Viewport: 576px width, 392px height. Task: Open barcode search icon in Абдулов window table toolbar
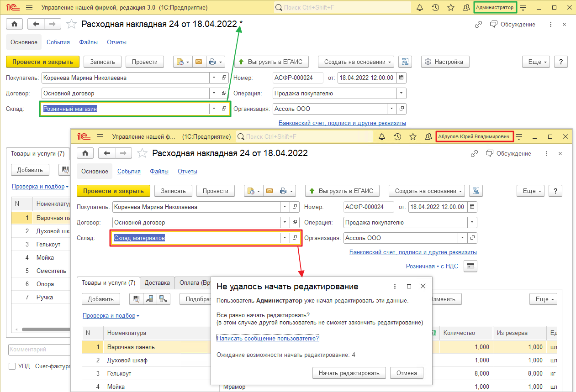pyautogui.click(x=136, y=299)
